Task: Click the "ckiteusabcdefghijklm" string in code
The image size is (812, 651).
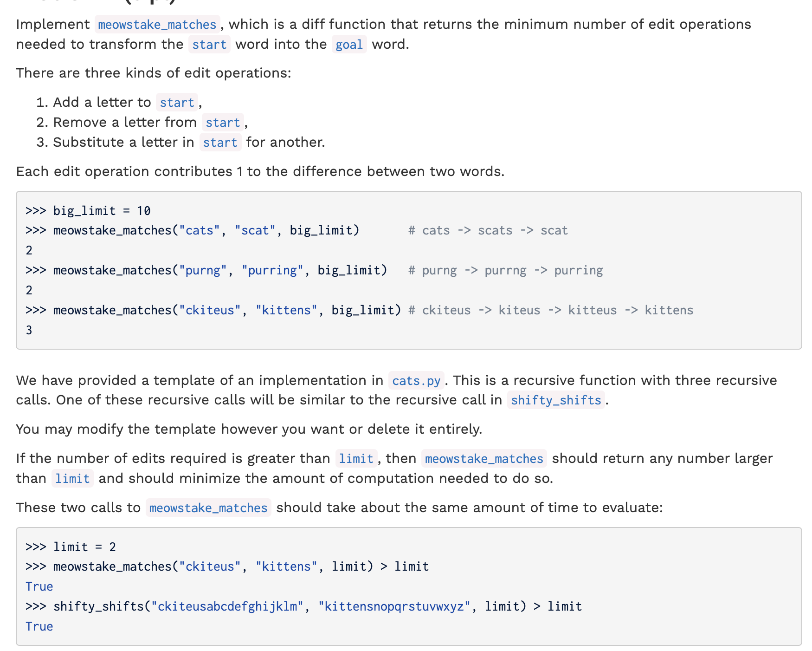Action: [227, 607]
